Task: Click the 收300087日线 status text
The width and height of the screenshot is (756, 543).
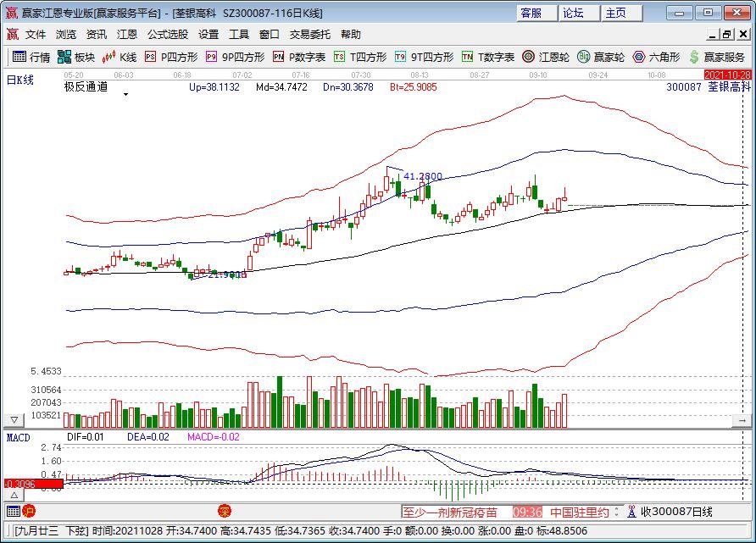Action: click(676, 512)
